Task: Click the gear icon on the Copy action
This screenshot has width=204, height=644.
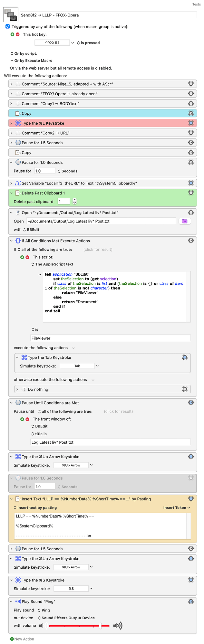Action: click(191, 113)
